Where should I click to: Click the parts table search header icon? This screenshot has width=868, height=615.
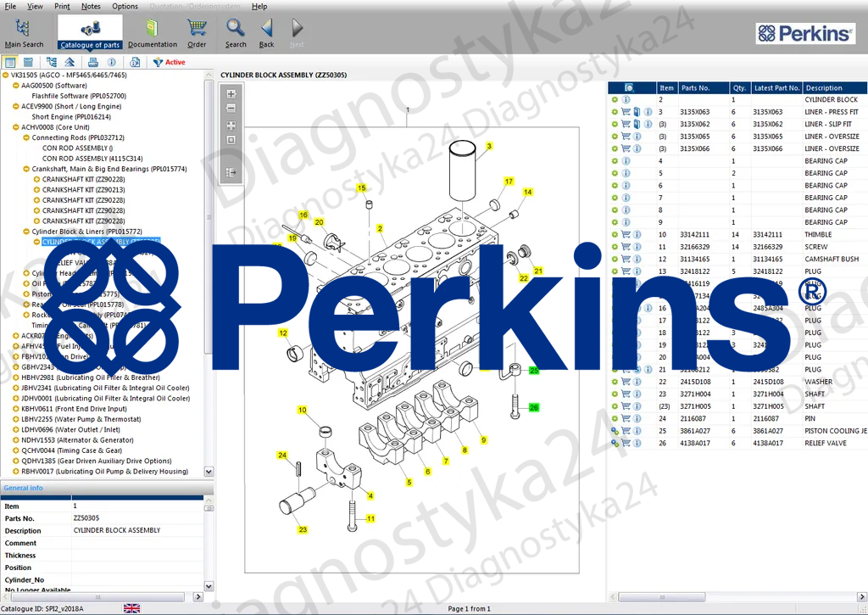point(629,87)
